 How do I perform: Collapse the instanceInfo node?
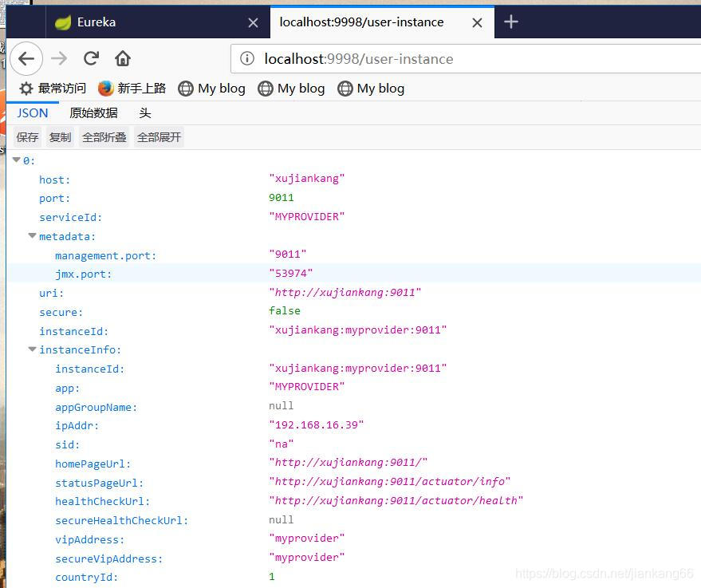[x=32, y=349]
